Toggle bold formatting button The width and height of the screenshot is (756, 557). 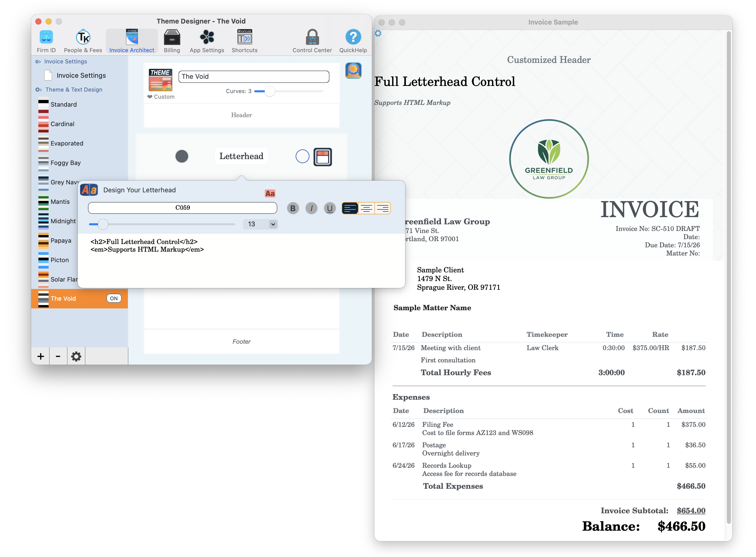tap(293, 208)
